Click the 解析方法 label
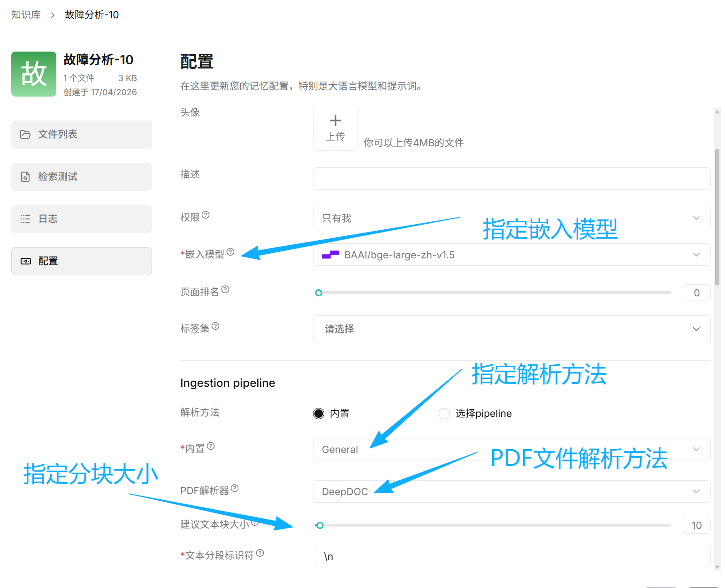The width and height of the screenshot is (725, 588). (x=200, y=412)
